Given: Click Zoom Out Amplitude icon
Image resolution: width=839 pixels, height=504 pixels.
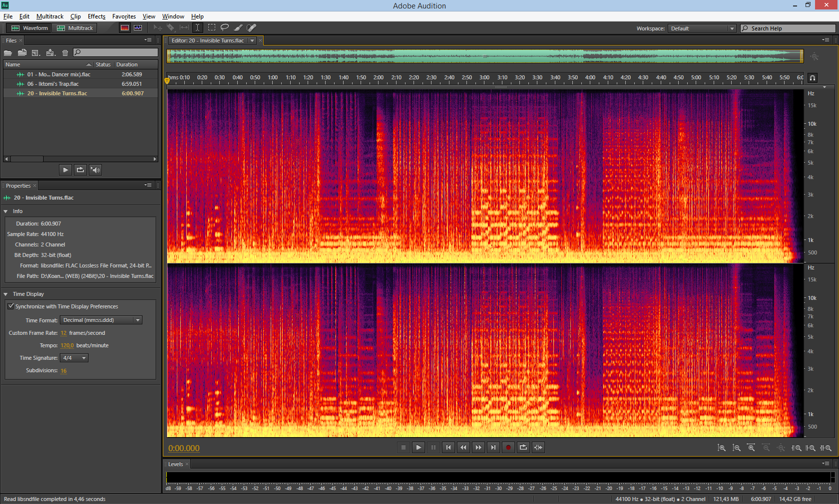Looking at the screenshot, I should coord(737,448).
